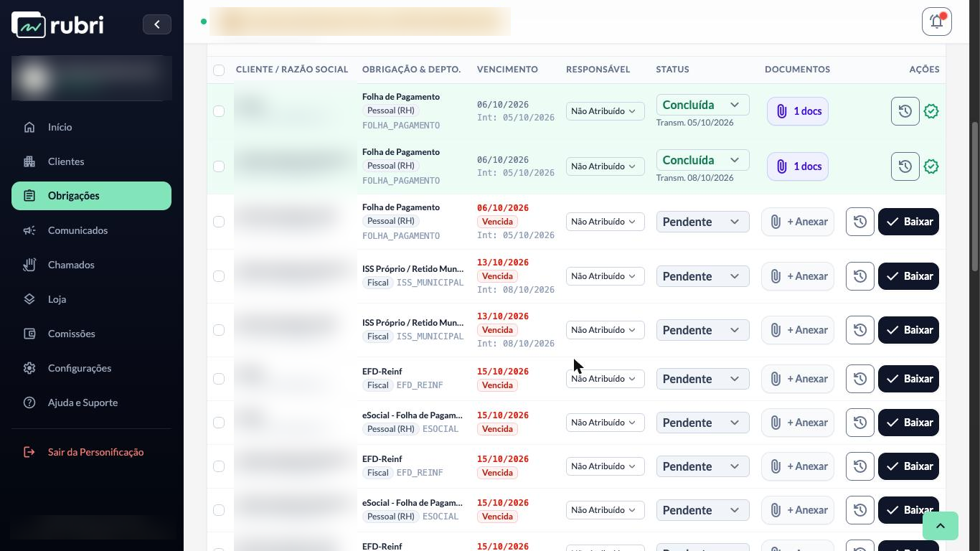Click + Anexar for pending Folha de Pagamento
Image resolution: width=980 pixels, height=551 pixels.
click(798, 222)
